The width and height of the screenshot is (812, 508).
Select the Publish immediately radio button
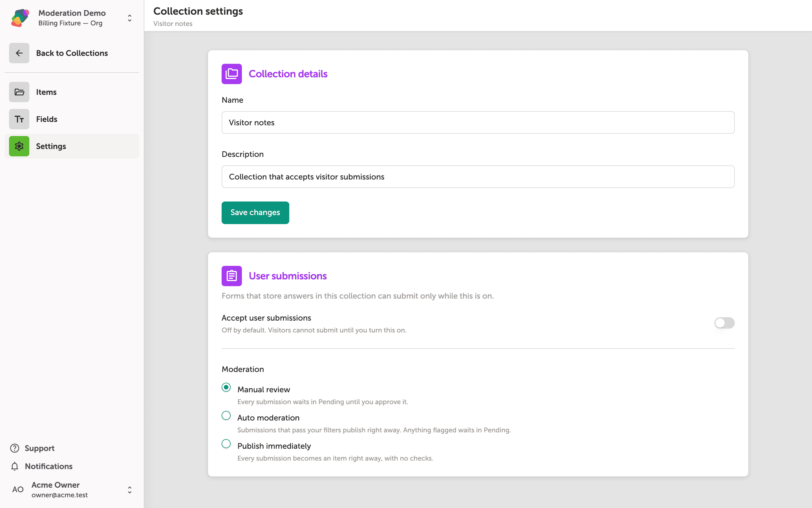(226, 444)
